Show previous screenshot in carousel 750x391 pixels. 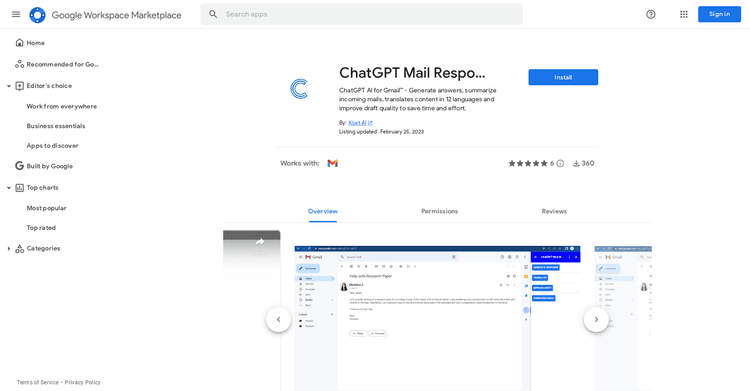[278, 319]
